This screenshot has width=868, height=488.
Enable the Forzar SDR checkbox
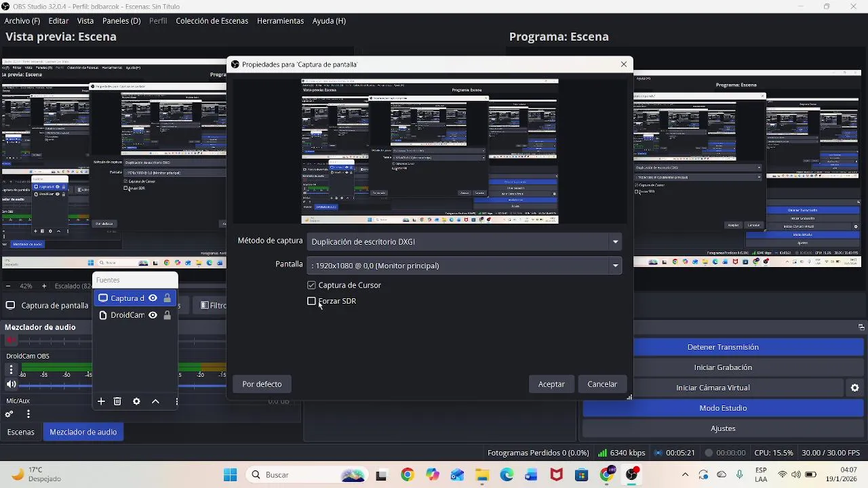coord(311,301)
